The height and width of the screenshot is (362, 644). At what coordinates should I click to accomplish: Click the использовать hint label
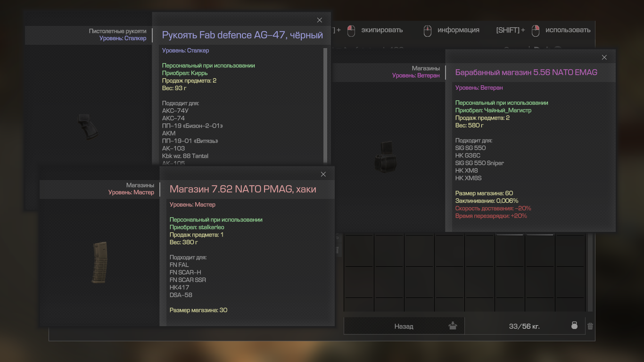click(x=568, y=30)
